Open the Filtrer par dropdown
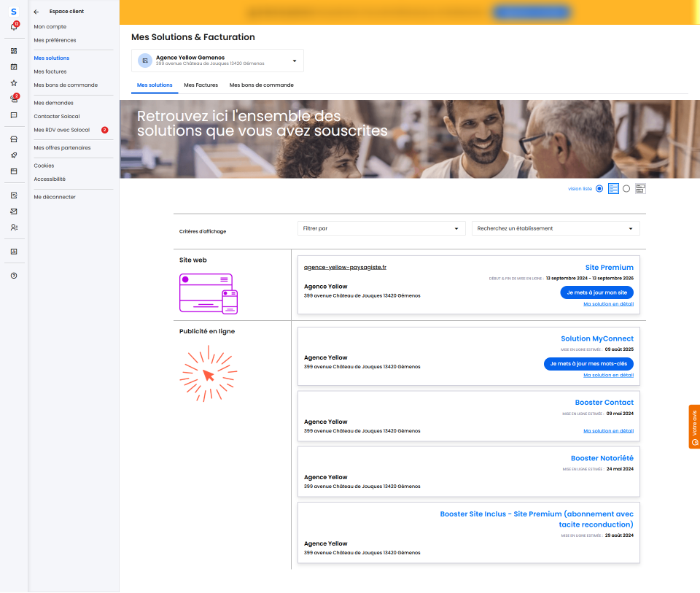The width and height of the screenshot is (700, 593). (381, 228)
